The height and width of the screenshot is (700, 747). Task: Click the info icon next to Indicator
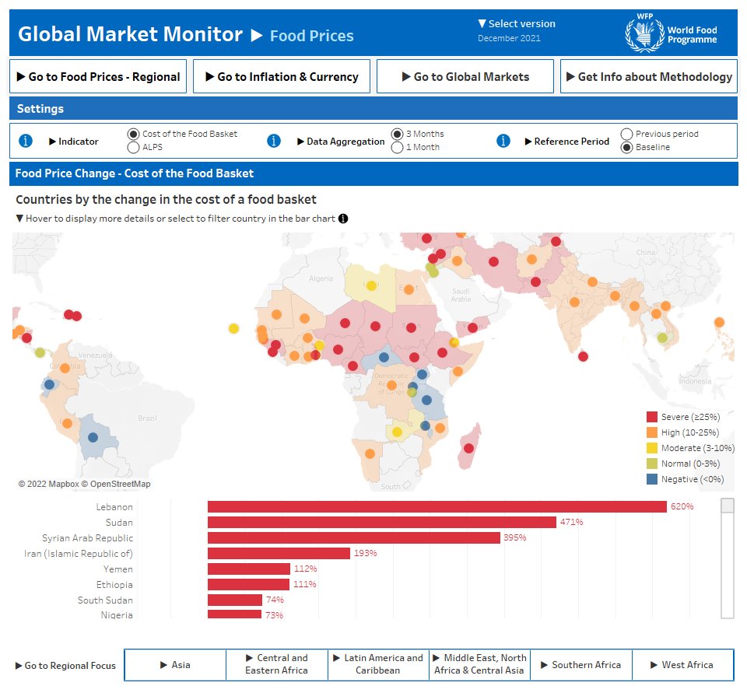[x=25, y=141]
